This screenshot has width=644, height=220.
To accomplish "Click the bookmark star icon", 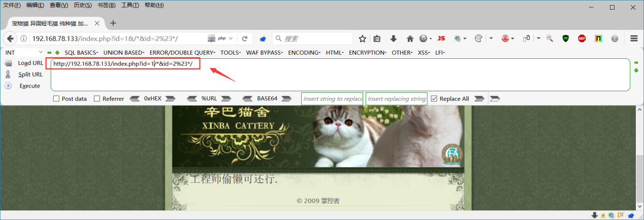I will point(363,39).
